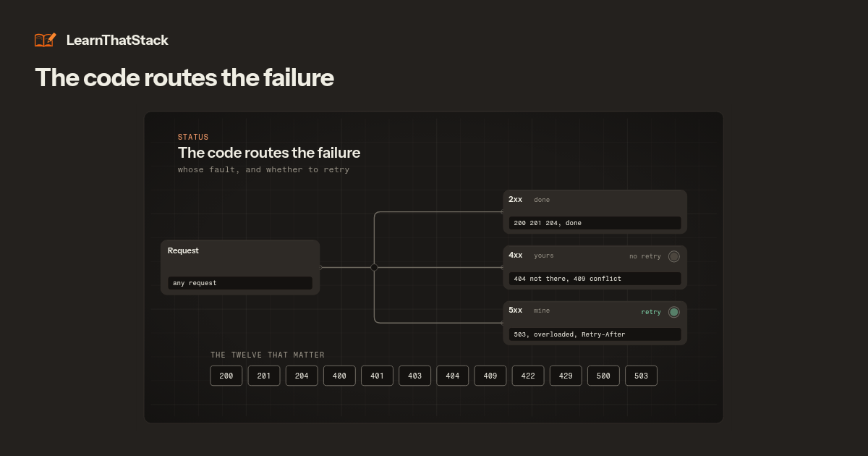Toggle the retry indicator on 5xx

[x=674, y=312]
